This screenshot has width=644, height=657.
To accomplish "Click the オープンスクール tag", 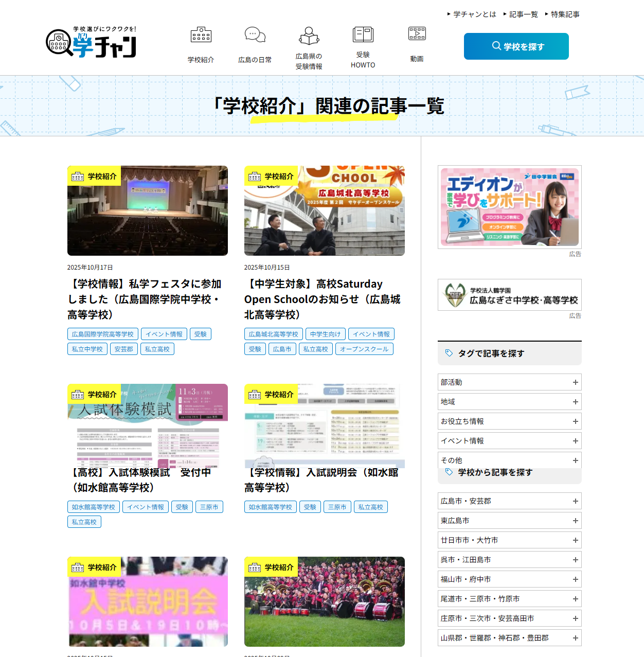I will coord(364,349).
